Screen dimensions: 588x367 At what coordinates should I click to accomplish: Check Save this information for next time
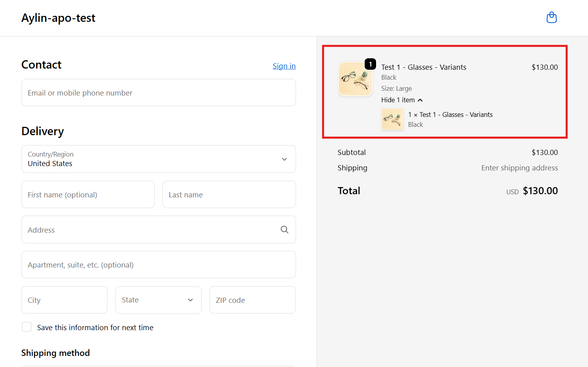(27, 327)
